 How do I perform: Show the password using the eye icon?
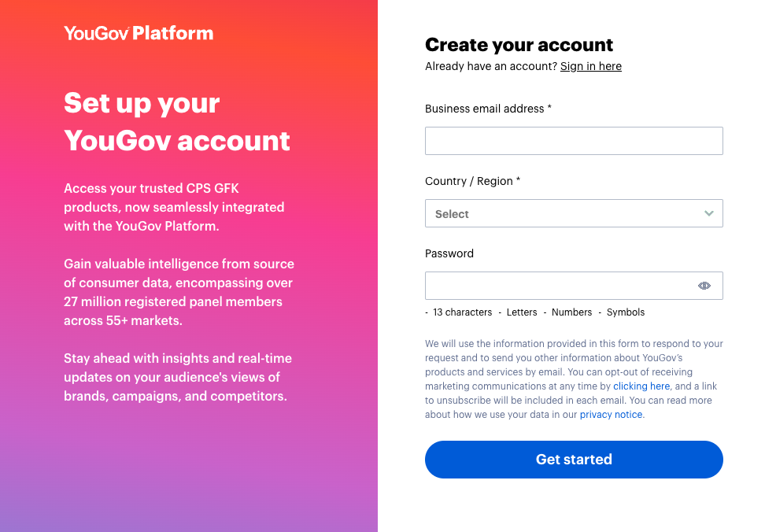(704, 286)
